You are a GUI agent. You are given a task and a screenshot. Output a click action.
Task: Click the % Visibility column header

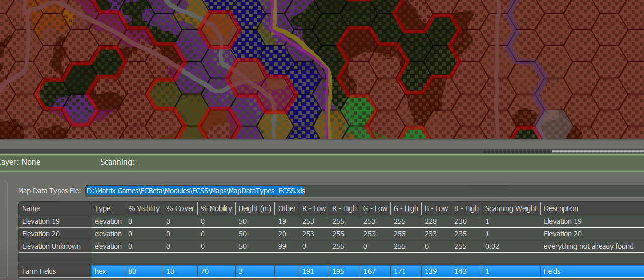(x=144, y=208)
